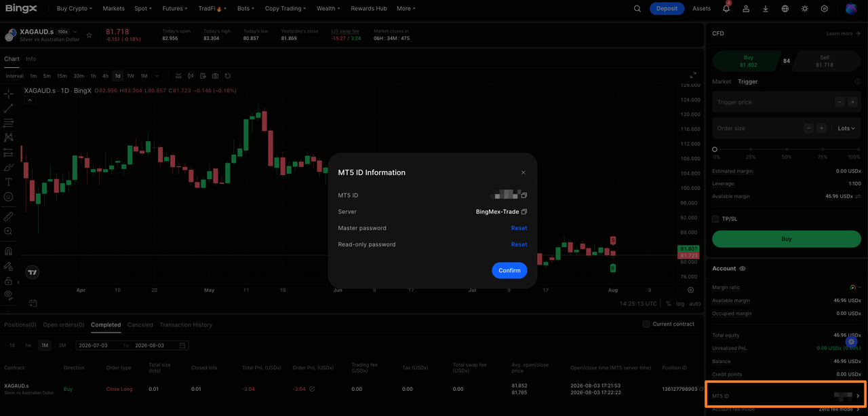Viewport: 868px width, 416px height.
Task: Open the user profile icon
Action: pos(746,9)
